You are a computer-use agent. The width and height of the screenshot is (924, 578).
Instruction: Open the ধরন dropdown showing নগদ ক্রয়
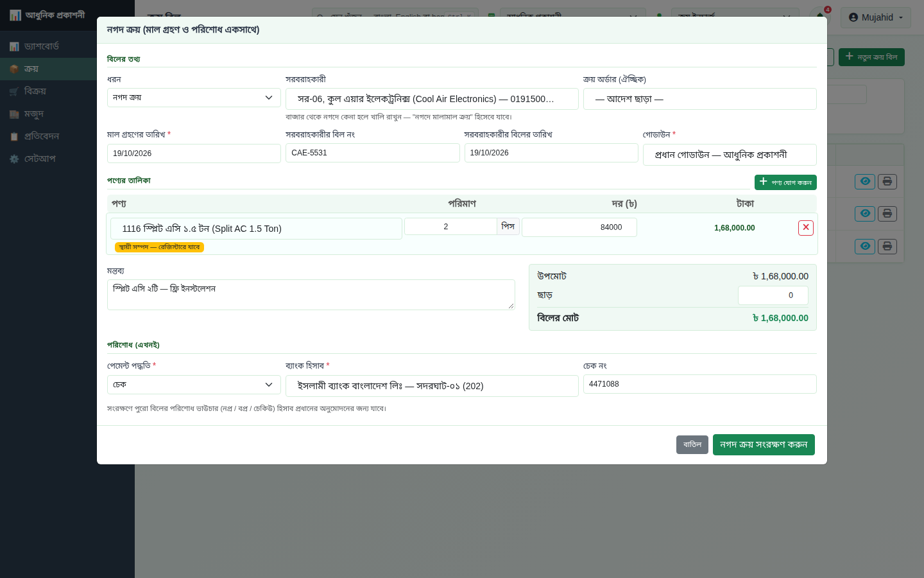(194, 98)
